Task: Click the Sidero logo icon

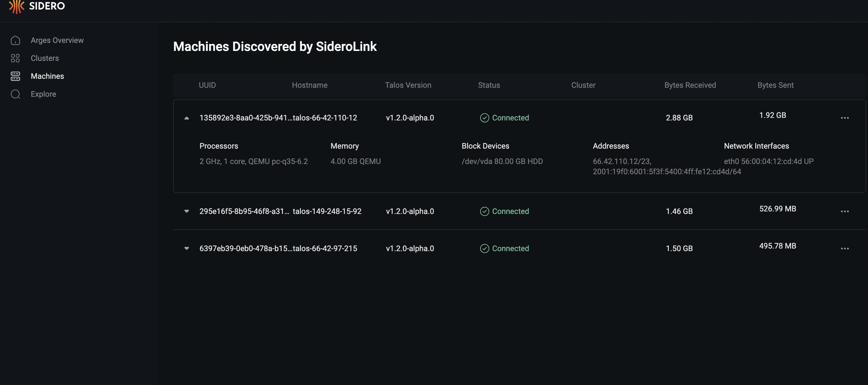Action: (16, 6)
